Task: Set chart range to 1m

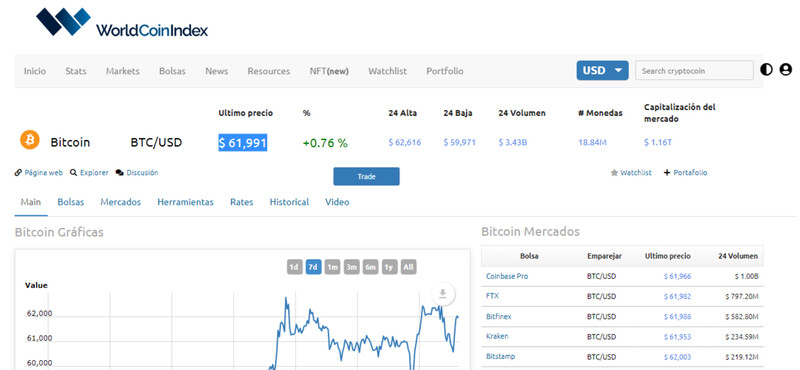Action: click(x=332, y=267)
